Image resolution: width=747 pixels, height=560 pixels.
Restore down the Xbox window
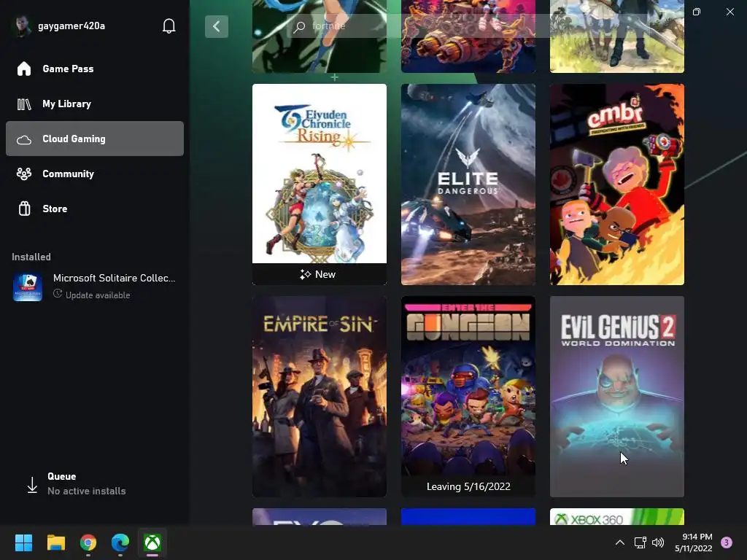[697, 12]
